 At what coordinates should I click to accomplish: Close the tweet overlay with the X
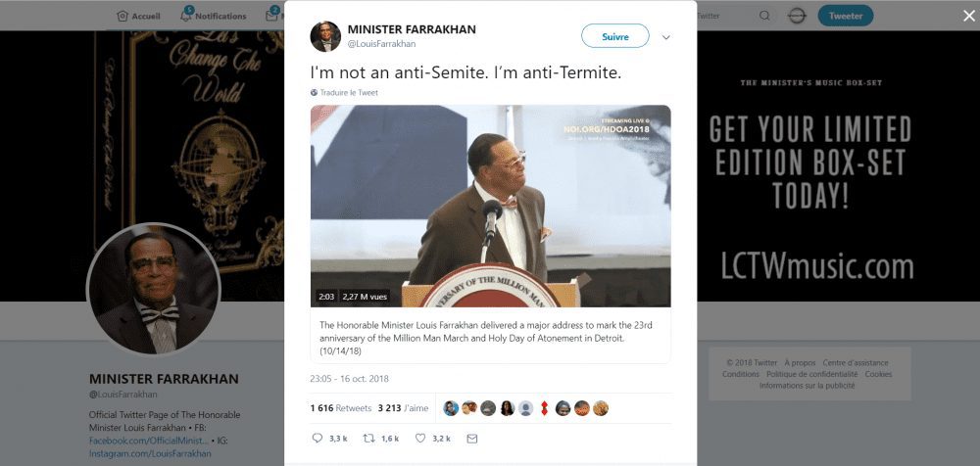click(x=969, y=17)
